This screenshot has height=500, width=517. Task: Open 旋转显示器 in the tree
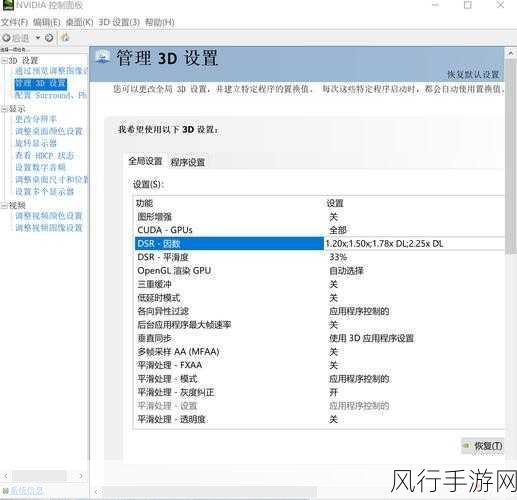tap(36, 143)
